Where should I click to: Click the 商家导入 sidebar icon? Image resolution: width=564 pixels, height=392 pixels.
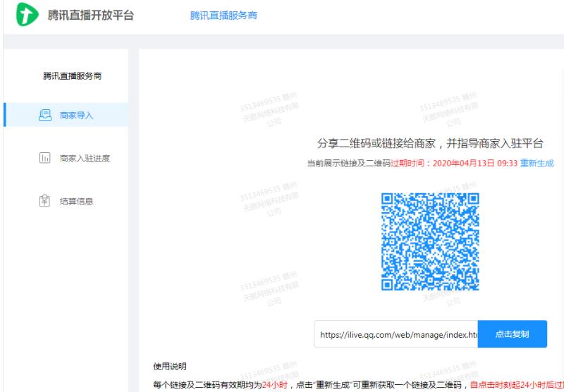45,115
